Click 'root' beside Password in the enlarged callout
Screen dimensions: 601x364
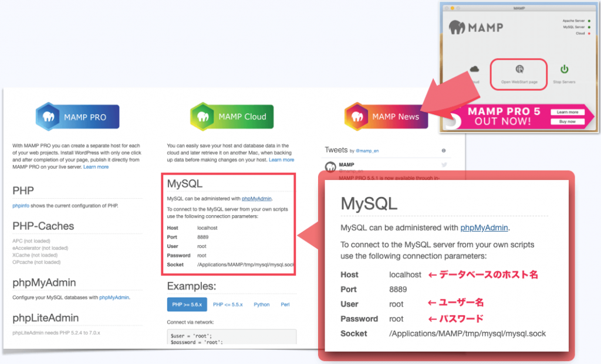396,319
